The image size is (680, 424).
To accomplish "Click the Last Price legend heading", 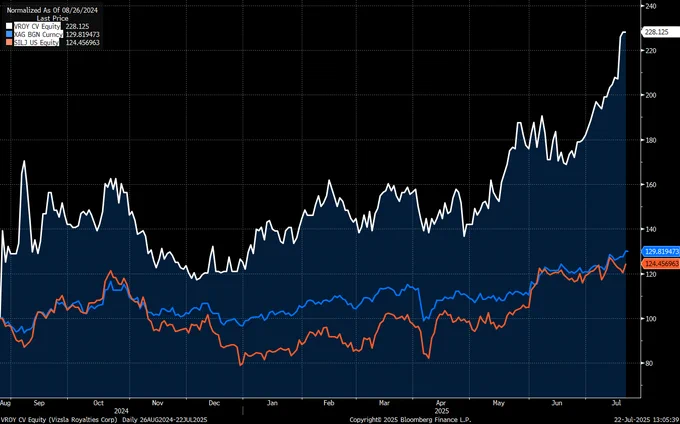I will 52,18.
